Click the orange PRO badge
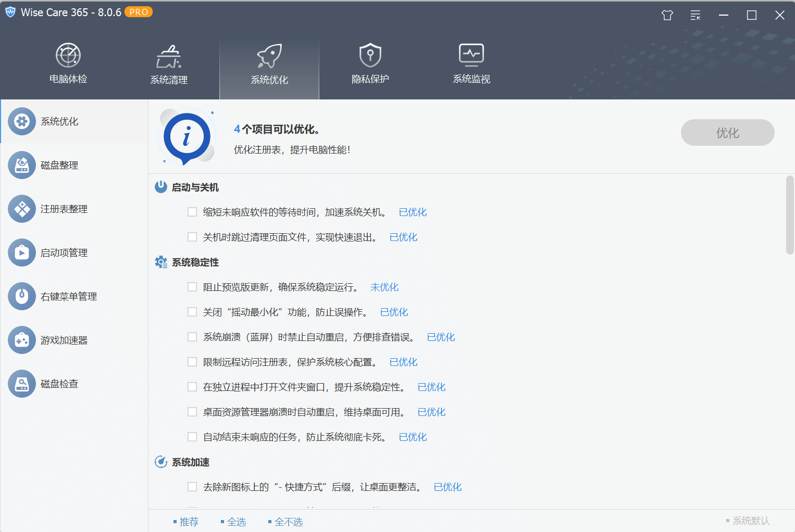Screen dimensions: 795x532 139,12
